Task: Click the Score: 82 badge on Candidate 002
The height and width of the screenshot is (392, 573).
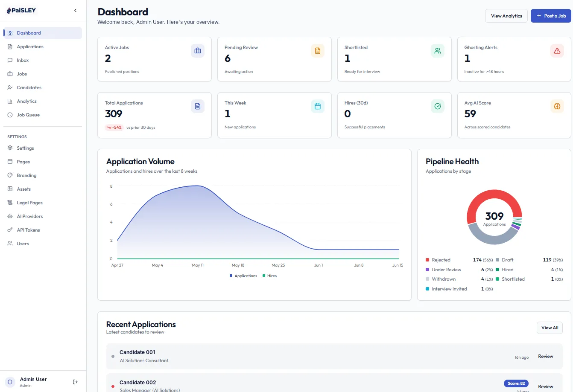Action: point(516,383)
